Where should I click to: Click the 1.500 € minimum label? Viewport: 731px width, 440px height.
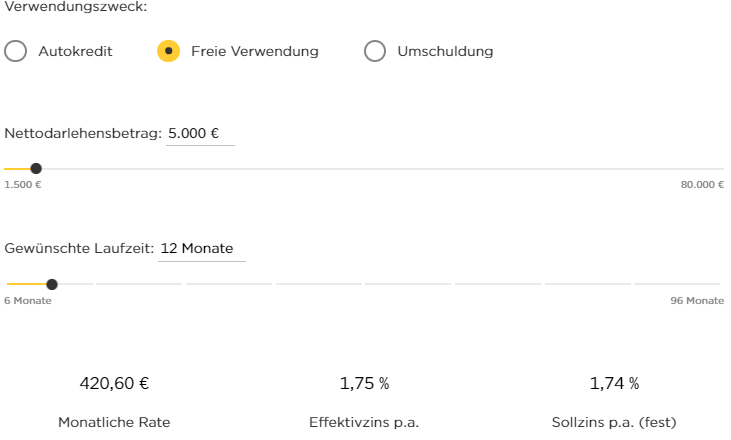pos(23,185)
